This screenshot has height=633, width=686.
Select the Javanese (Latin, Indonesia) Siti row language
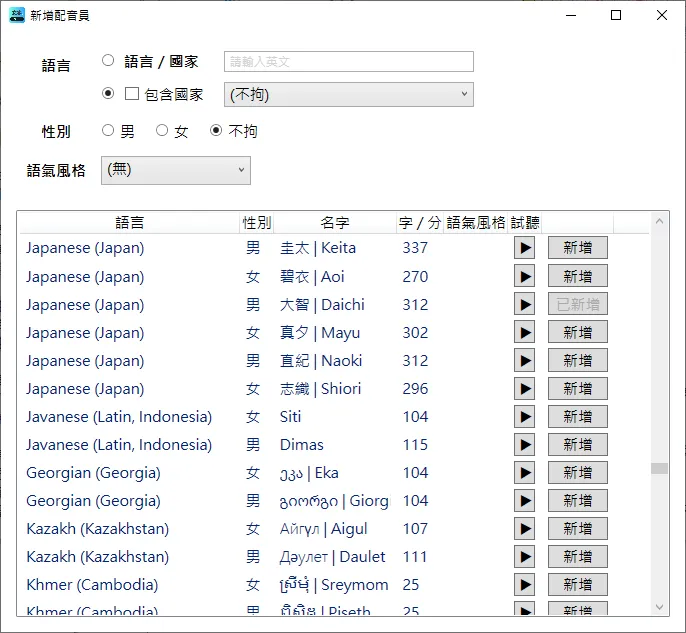point(119,416)
